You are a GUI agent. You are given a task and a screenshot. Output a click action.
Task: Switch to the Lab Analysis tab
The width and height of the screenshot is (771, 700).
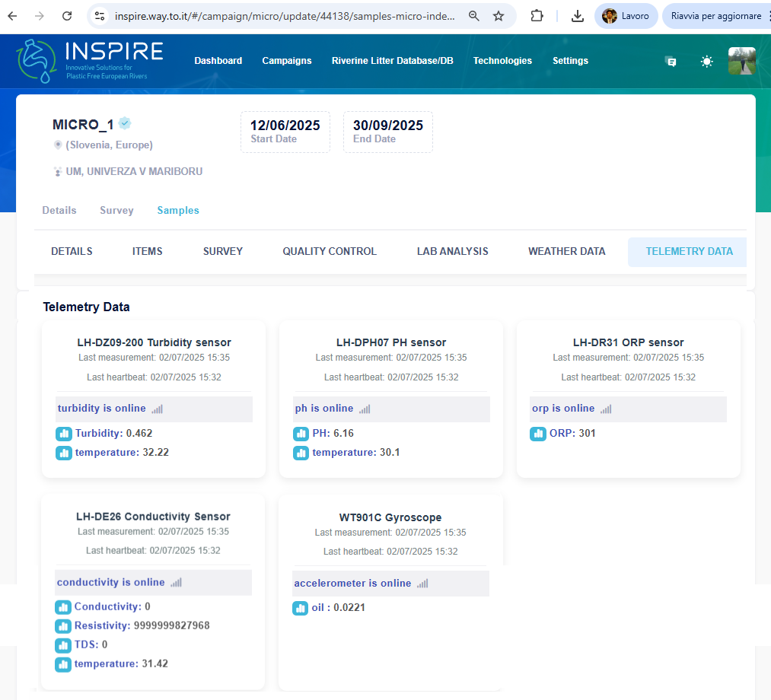tap(452, 252)
